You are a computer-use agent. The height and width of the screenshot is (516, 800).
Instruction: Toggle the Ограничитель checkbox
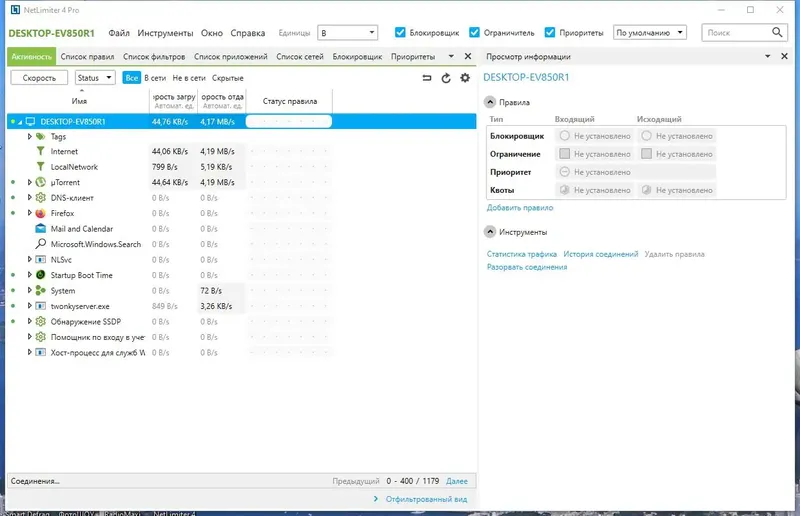474,32
